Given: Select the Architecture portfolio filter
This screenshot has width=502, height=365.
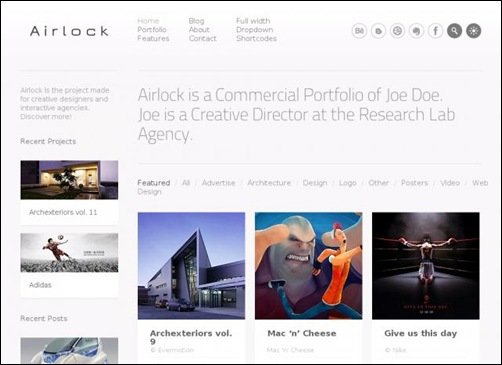Looking at the screenshot, I should [269, 183].
